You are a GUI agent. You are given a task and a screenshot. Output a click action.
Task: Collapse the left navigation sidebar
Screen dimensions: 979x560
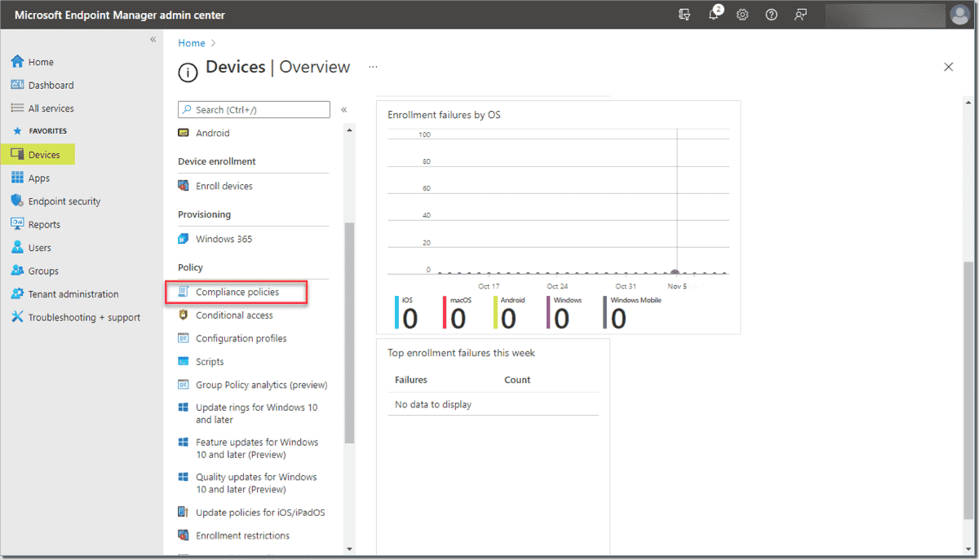coord(153,39)
